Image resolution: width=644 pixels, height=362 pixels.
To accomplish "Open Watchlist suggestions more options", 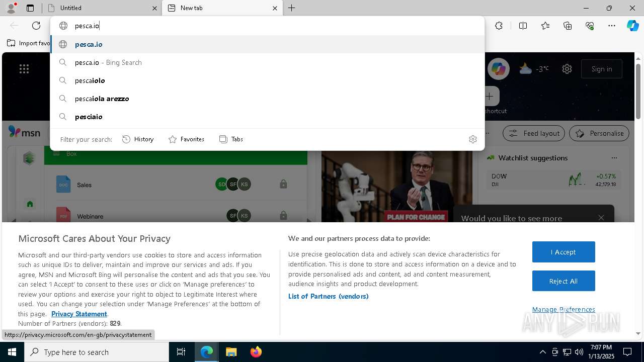I will 614,158.
